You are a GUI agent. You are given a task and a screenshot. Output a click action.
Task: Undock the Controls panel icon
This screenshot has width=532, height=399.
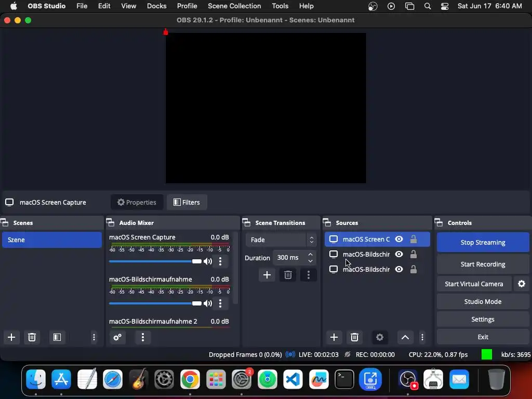point(438,222)
